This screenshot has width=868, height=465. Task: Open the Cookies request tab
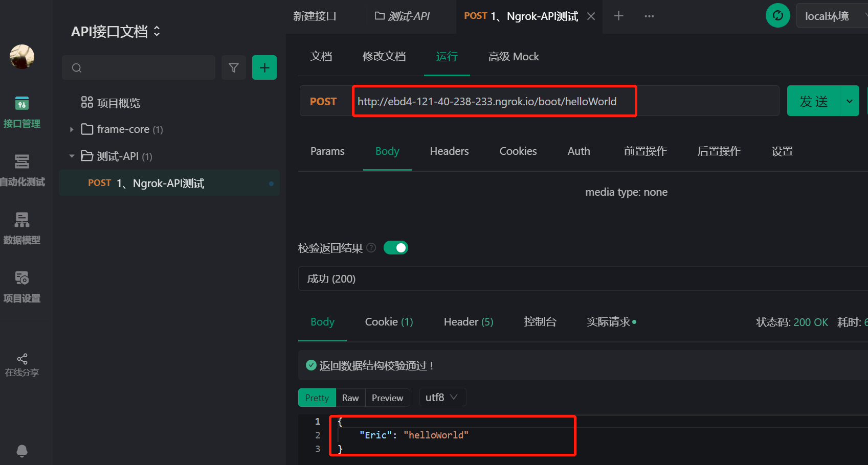point(518,151)
